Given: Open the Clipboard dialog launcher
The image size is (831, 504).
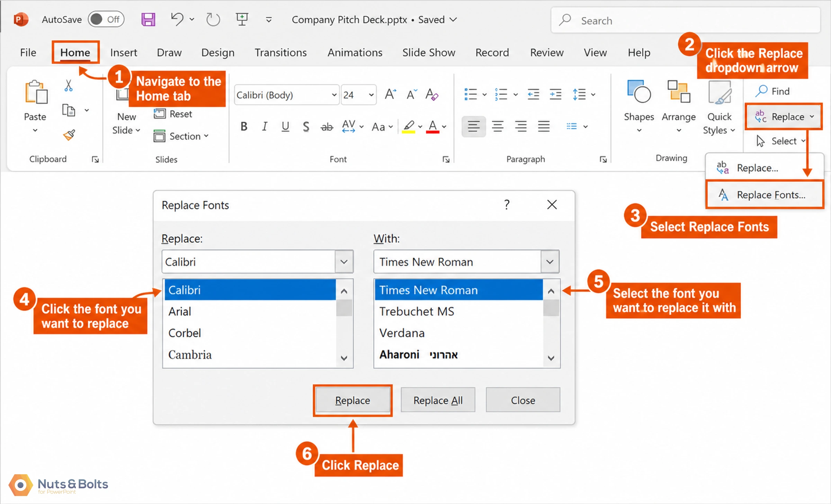Looking at the screenshot, I should [x=95, y=159].
